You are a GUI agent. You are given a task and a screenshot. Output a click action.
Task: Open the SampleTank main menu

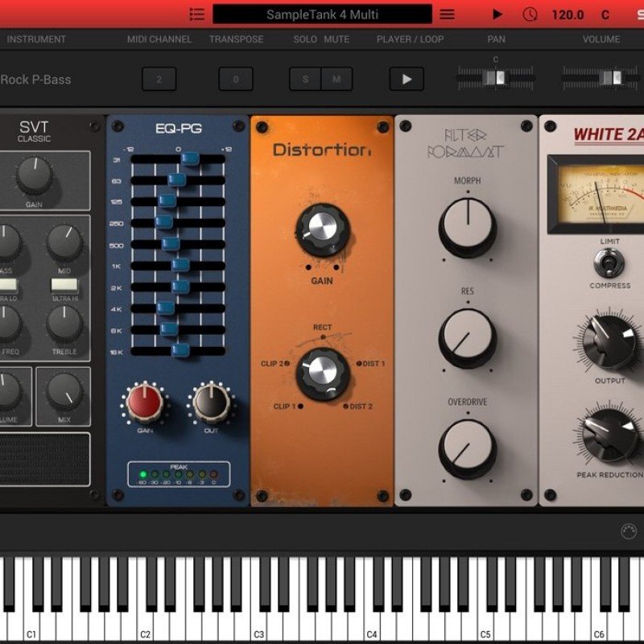[446, 14]
